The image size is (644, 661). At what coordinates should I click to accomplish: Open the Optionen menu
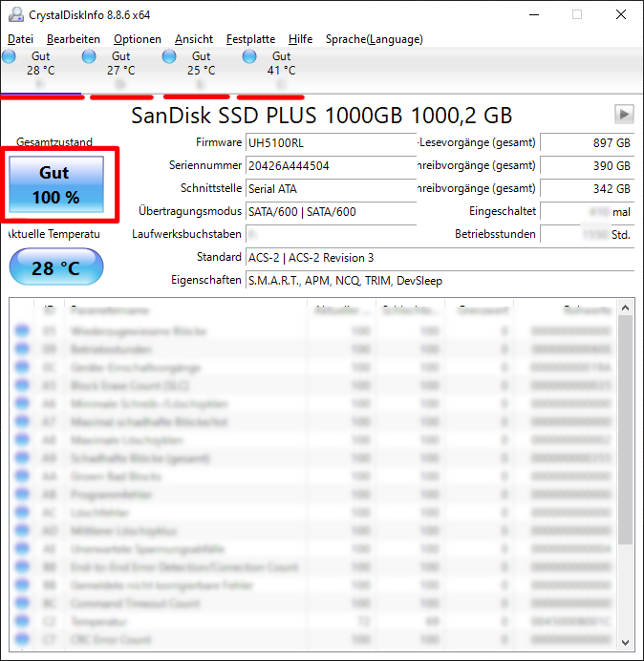(x=138, y=39)
